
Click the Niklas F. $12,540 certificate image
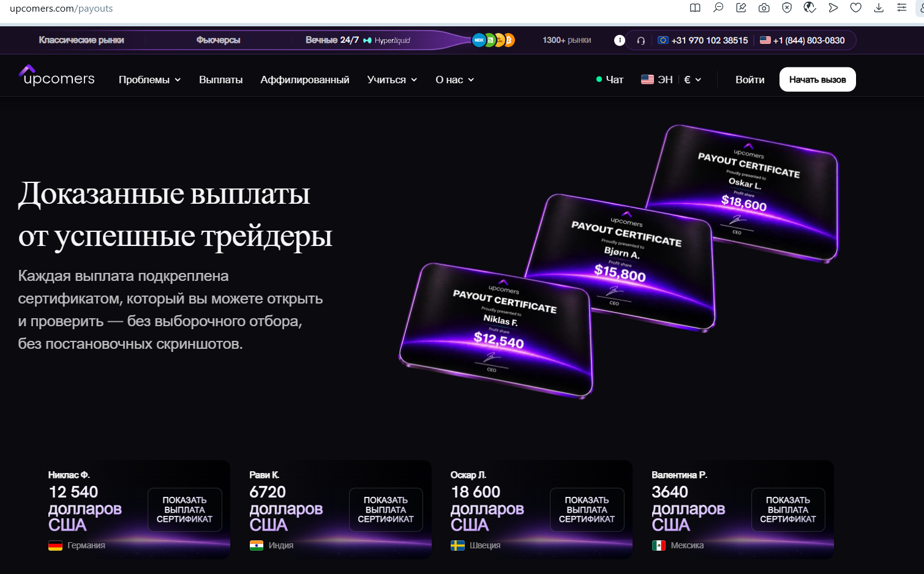497,330
